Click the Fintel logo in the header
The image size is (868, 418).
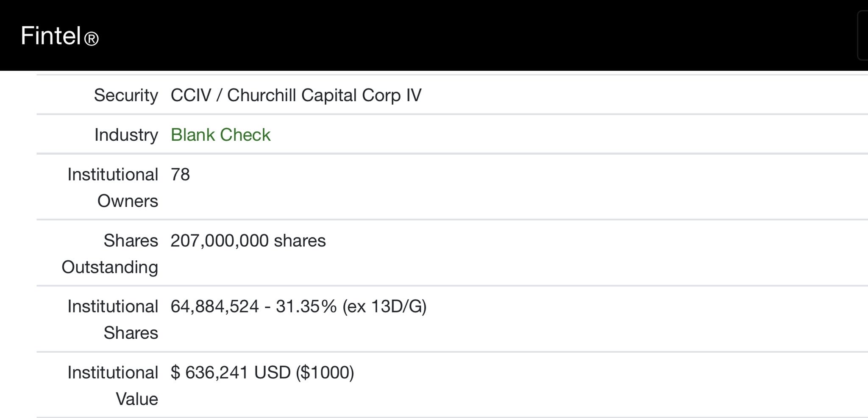59,36
